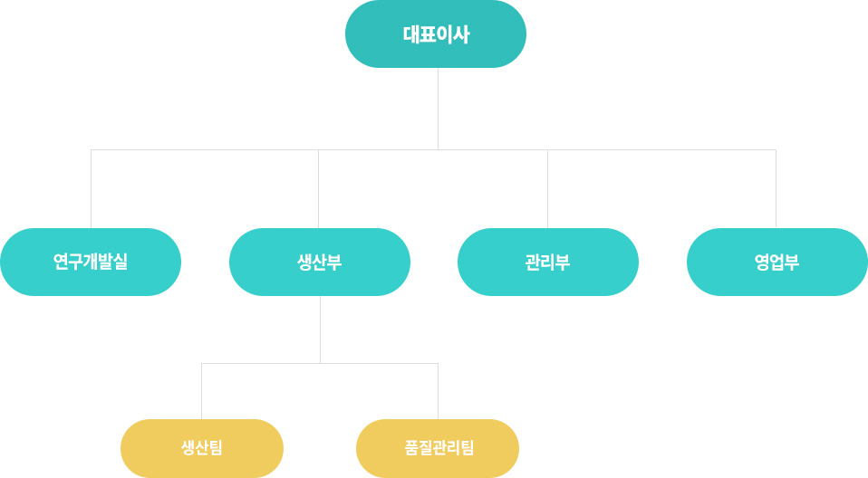Select the 관리부 department node
The image size is (868, 478).
click(548, 262)
